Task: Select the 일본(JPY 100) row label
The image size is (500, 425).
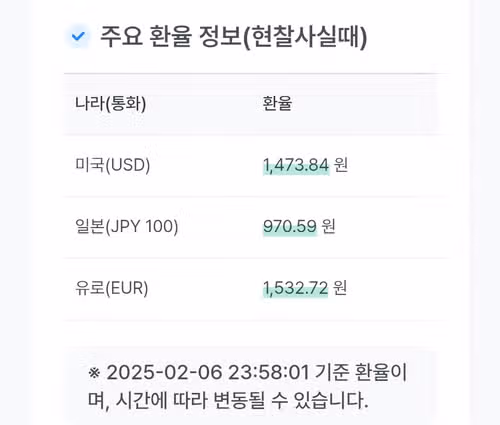Action: point(127,226)
